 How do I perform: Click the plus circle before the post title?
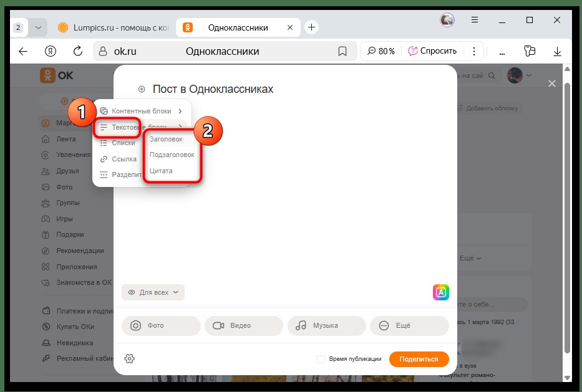coord(142,89)
